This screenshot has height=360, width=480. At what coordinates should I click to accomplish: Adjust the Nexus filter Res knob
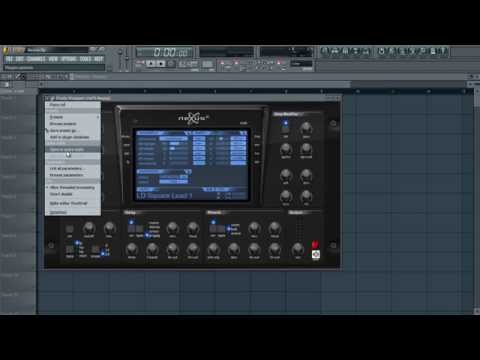109,228
